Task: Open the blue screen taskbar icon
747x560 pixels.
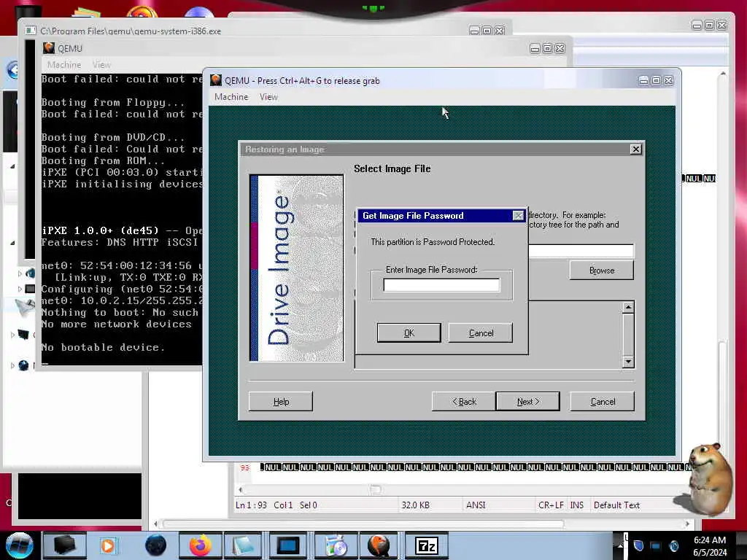Action: tap(287, 545)
